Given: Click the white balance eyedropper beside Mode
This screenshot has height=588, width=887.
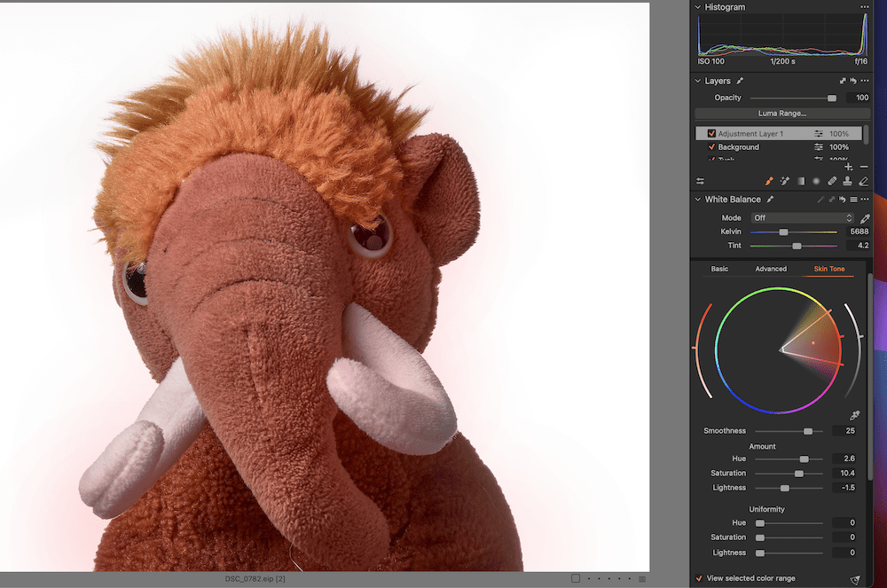Looking at the screenshot, I should point(865,218).
